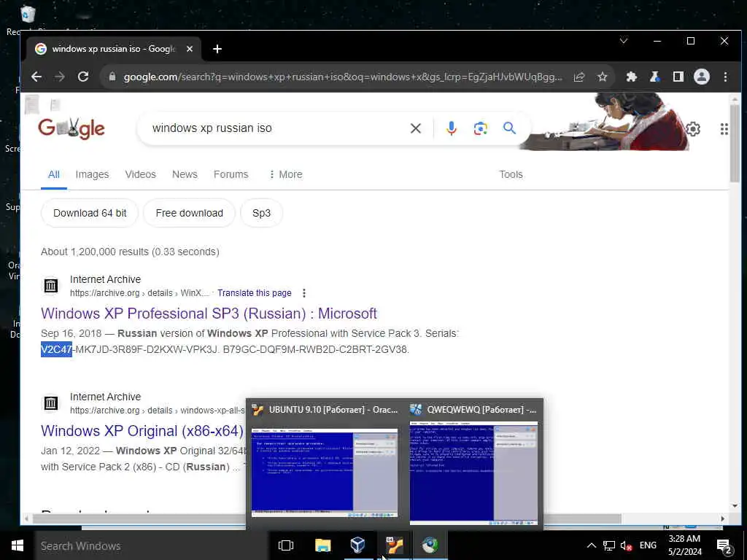Switch to Images results
This screenshot has width=747, height=560.
click(92, 174)
